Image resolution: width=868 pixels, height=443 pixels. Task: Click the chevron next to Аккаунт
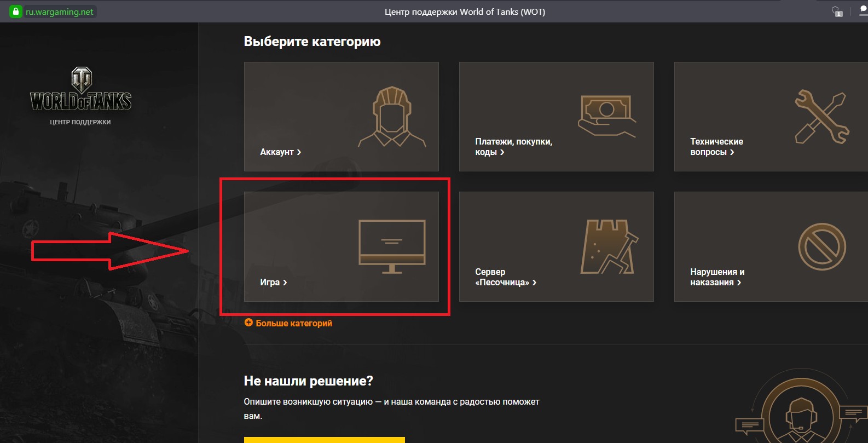click(299, 152)
